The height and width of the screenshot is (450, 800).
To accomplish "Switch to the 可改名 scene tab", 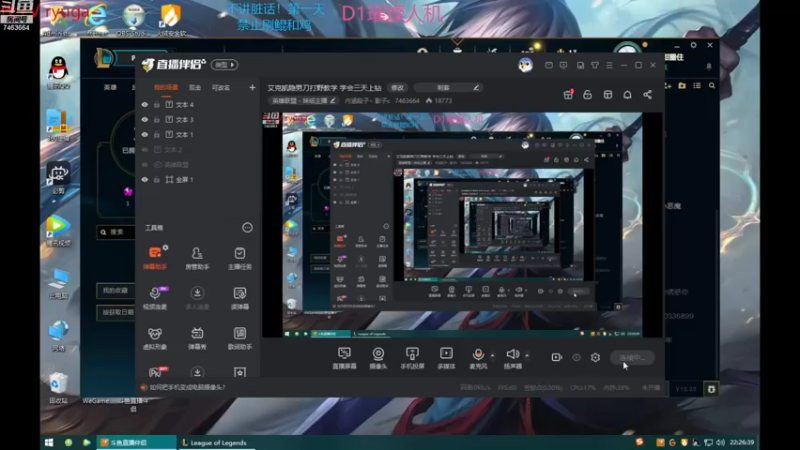I will 220,88.
